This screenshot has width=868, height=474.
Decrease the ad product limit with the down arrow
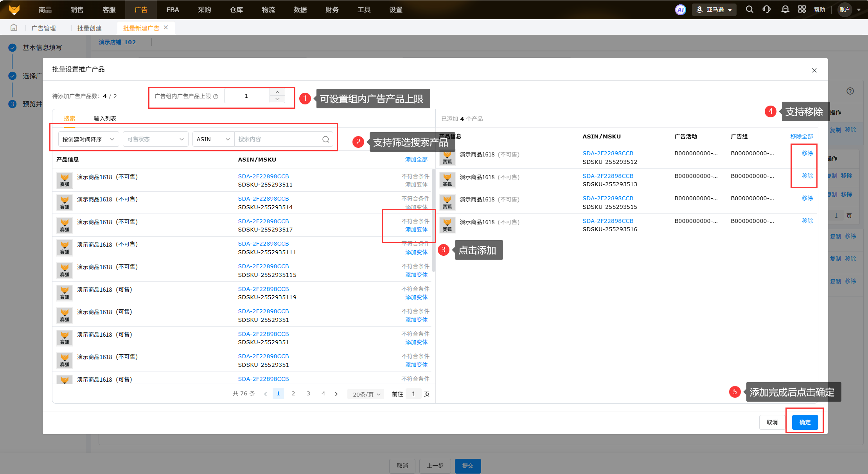(x=277, y=99)
